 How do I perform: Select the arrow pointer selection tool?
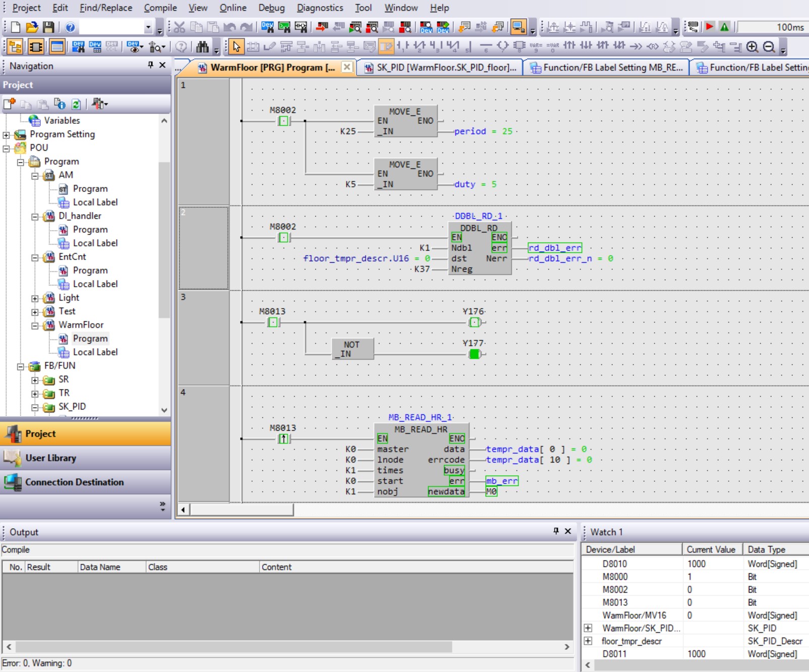click(x=236, y=47)
